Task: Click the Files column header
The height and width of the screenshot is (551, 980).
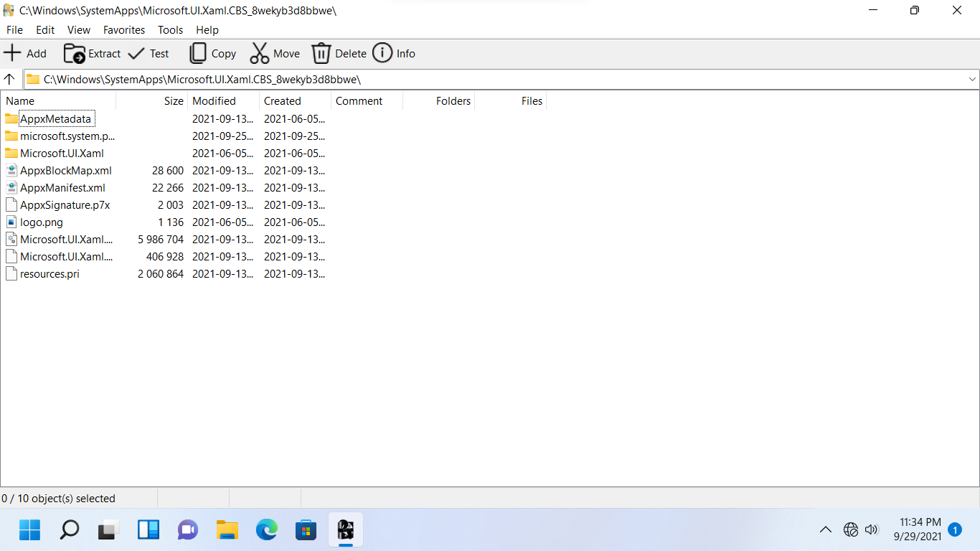Action: point(511,101)
